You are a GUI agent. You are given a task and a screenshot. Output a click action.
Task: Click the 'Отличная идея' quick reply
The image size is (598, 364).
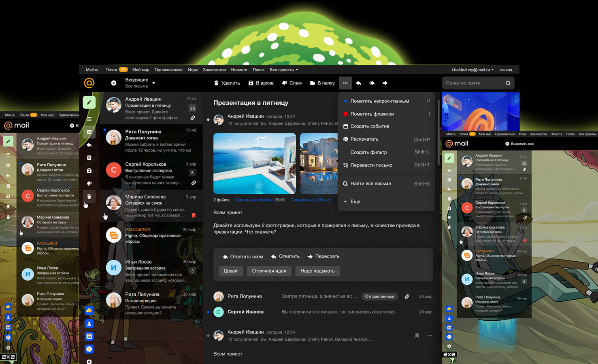pos(269,271)
